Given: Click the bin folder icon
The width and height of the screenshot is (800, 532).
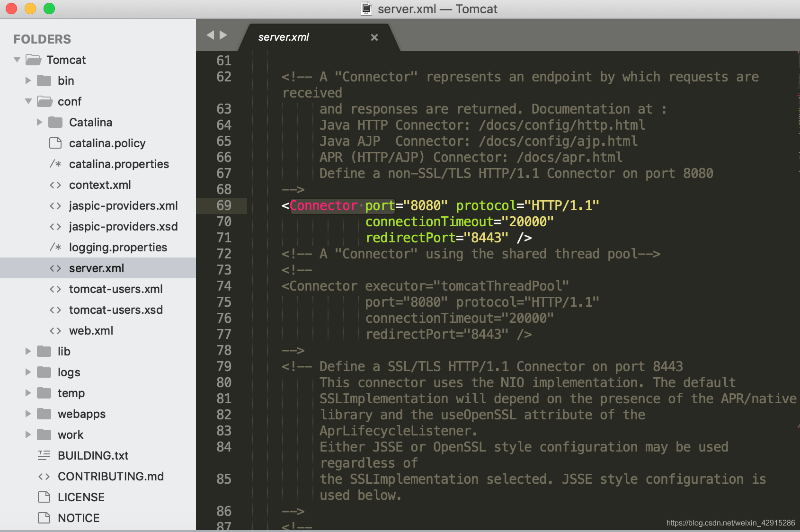Looking at the screenshot, I should 44,80.
